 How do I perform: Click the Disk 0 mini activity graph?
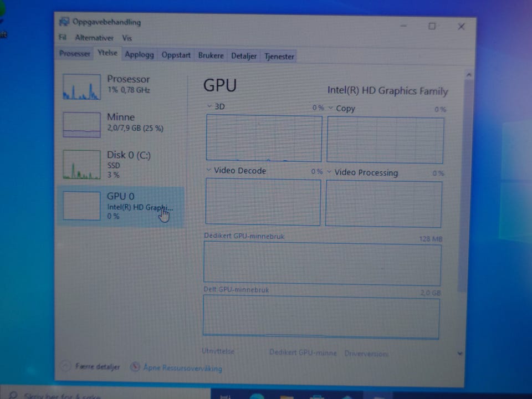tap(82, 165)
